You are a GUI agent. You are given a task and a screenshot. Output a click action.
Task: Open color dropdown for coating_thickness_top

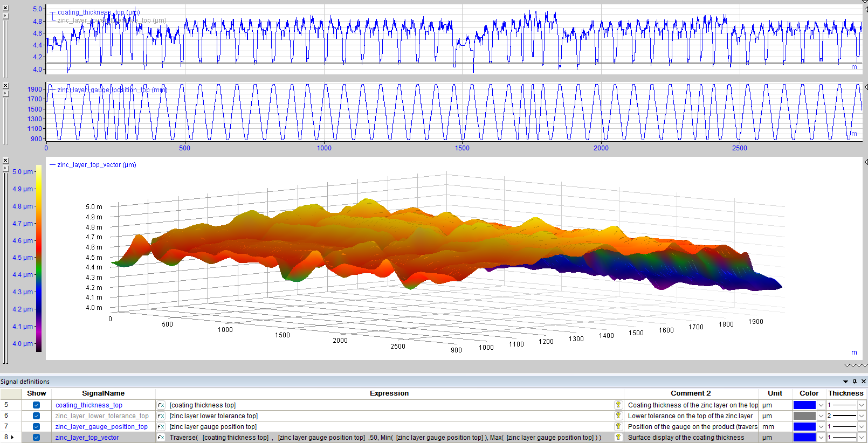point(821,405)
